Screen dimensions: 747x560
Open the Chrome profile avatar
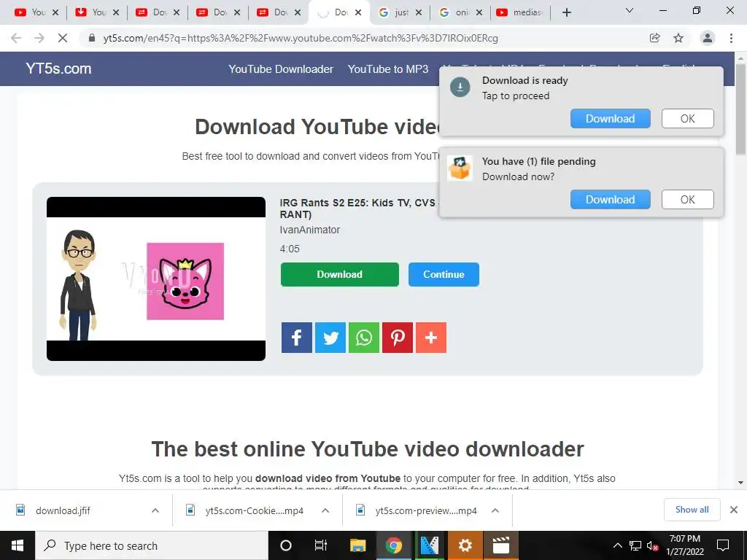tap(708, 38)
